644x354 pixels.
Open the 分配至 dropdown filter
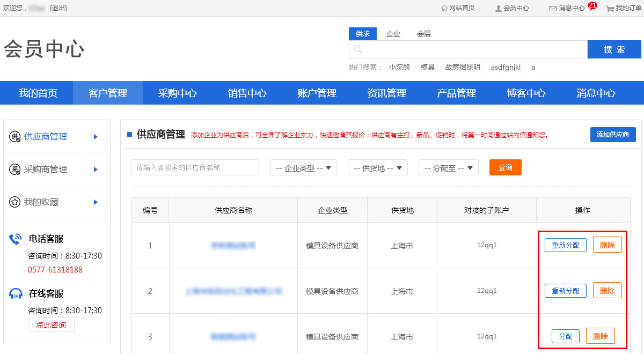click(449, 168)
